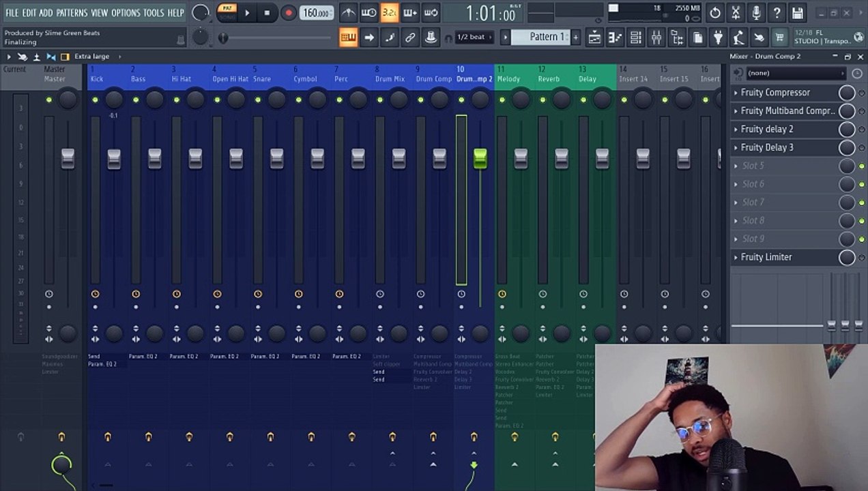Open the channel rack icon
The image size is (868, 491).
635,38
